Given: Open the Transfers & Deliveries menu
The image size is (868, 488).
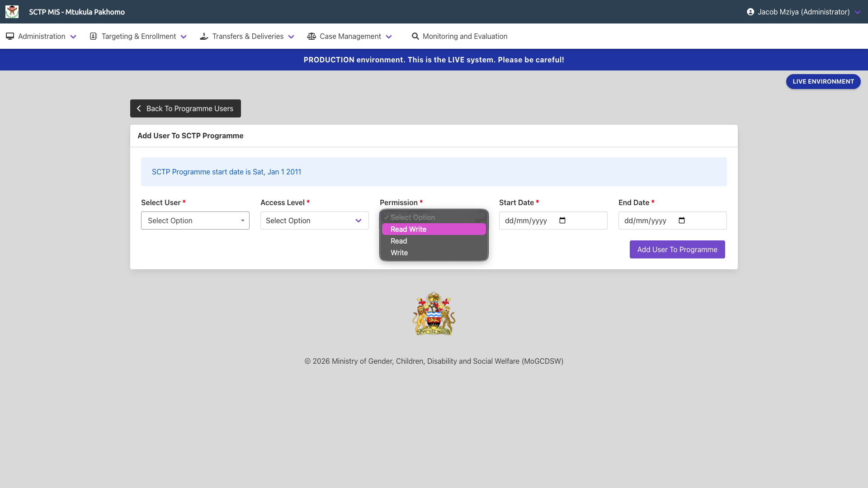Looking at the screenshot, I should pos(247,36).
